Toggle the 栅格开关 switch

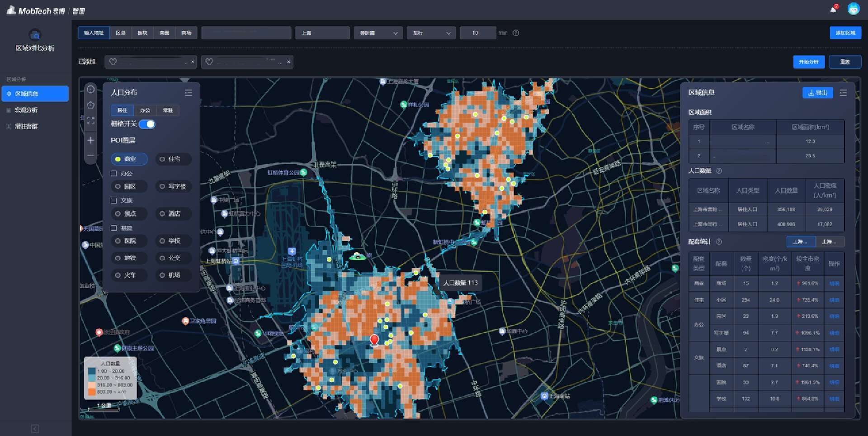click(147, 124)
